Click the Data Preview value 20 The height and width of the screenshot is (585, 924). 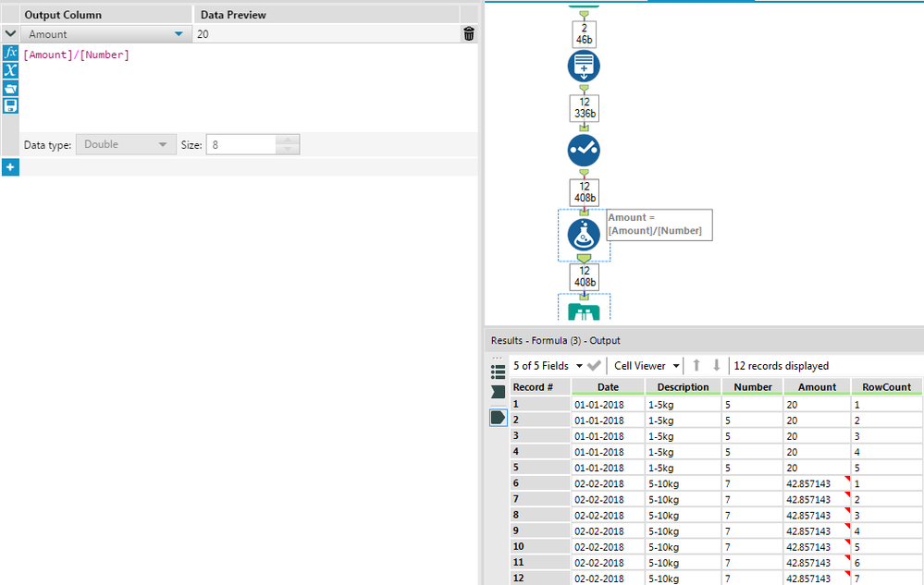click(203, 34)
